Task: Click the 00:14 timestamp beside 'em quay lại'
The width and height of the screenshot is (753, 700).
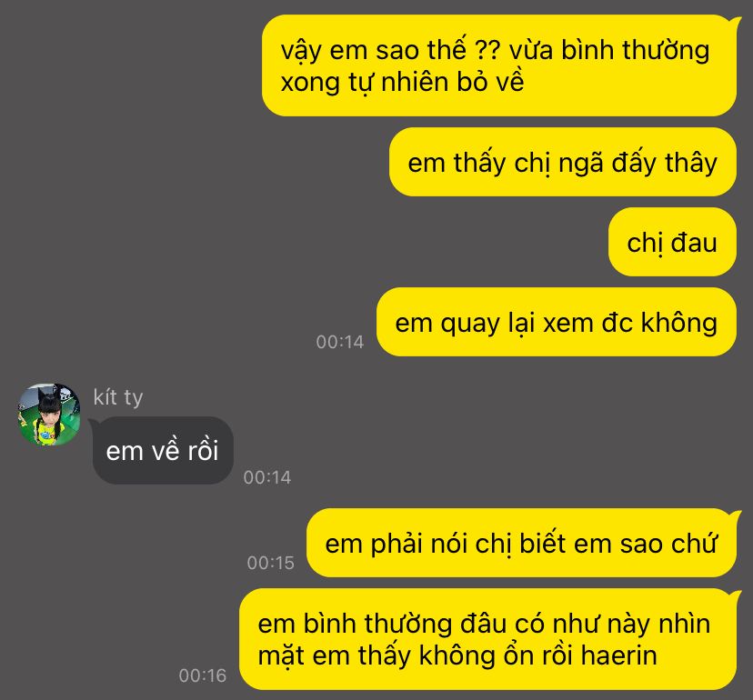Action: pos(340,343)
